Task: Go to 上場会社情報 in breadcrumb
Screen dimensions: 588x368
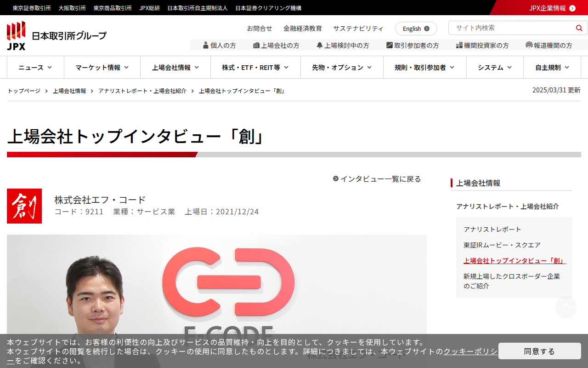Action: click(x=69, y=91)
